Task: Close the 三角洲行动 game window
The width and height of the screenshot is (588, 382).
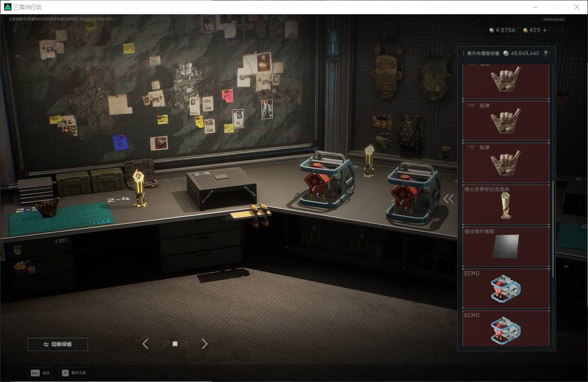Action: coord(577,7)
